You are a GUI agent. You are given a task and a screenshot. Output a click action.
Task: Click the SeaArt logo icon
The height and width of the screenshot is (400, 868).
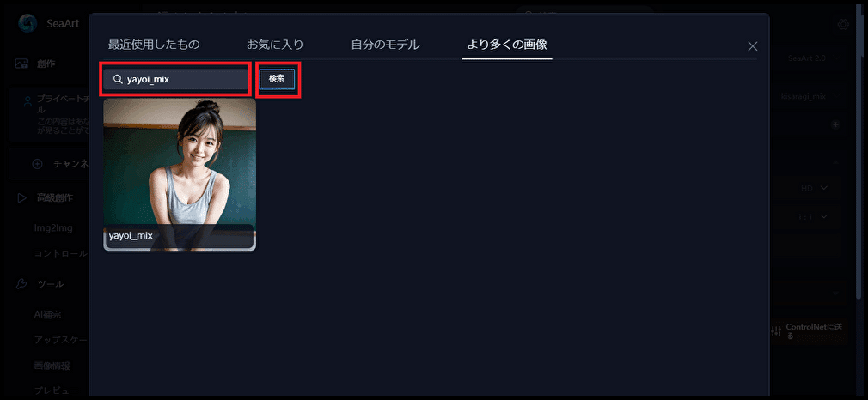[x=28, y=23]
